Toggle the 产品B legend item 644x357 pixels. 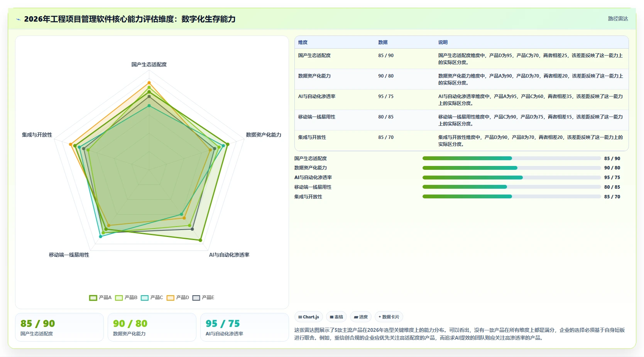point(126,298)
